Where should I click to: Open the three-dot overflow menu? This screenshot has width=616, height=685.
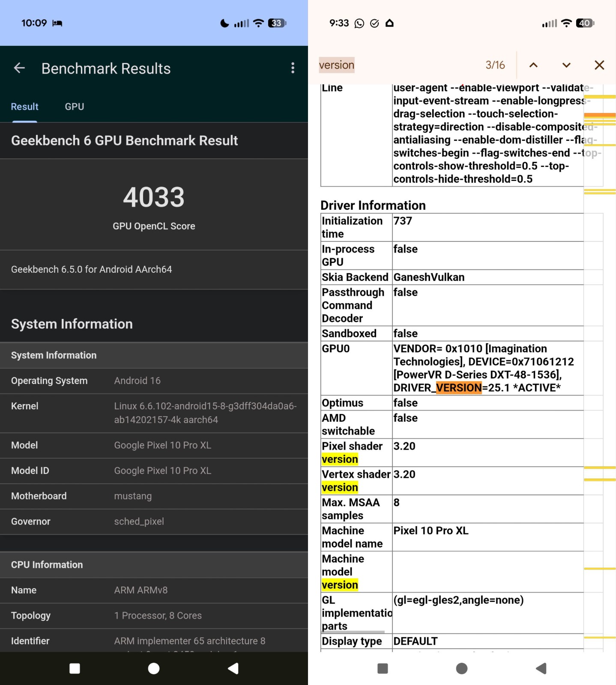(x=293, y=68)
